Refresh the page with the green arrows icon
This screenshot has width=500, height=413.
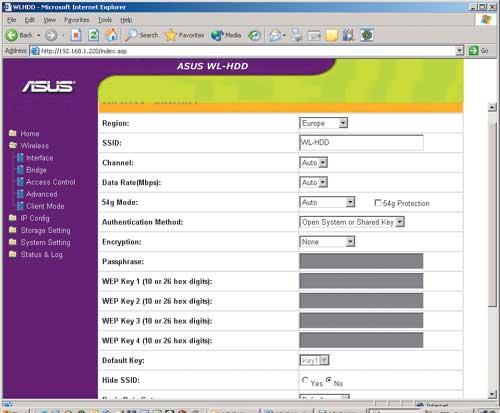pos(94,35)
